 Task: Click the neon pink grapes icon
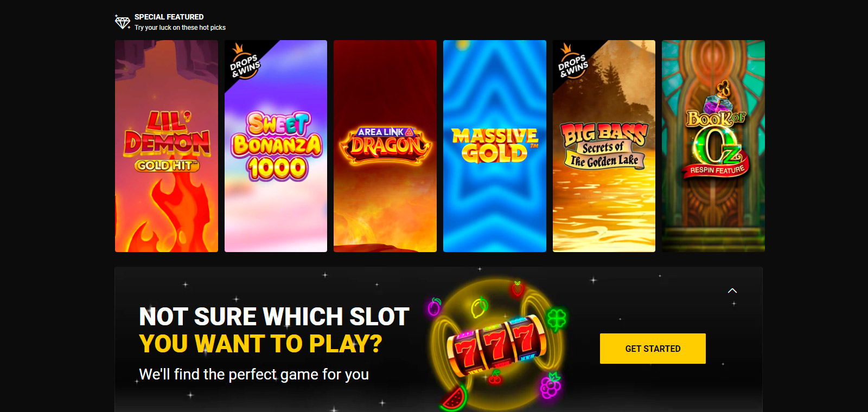tap(551, 385)
